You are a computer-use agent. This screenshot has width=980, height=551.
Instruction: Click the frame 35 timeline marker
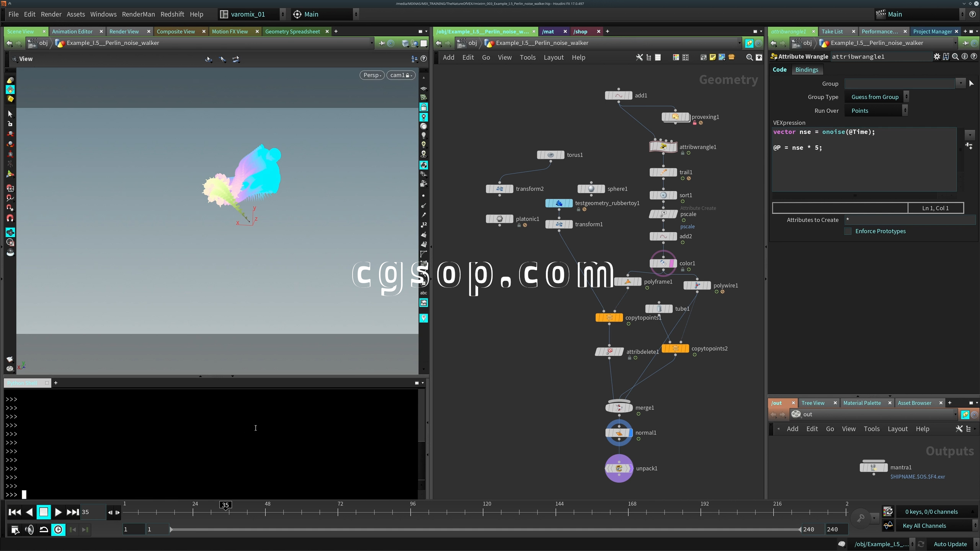(x=225, y=505)
